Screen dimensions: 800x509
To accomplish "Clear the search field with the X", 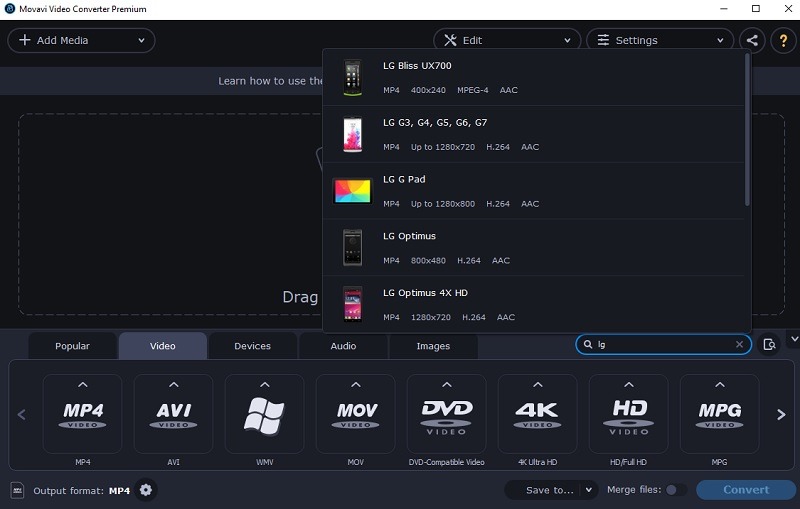I will point(739,345).
